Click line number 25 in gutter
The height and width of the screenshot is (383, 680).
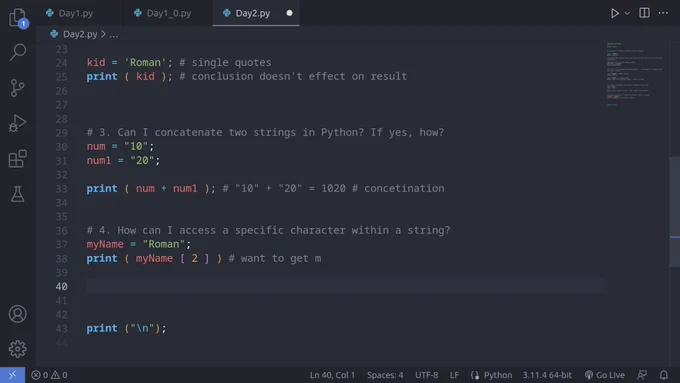[61, 77]
